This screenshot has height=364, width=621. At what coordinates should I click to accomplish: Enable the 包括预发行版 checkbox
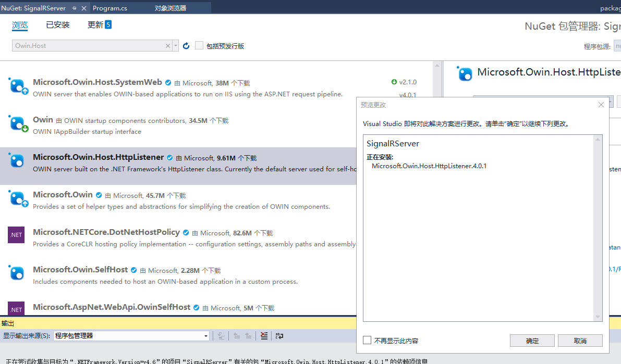[x=199, y=45]
